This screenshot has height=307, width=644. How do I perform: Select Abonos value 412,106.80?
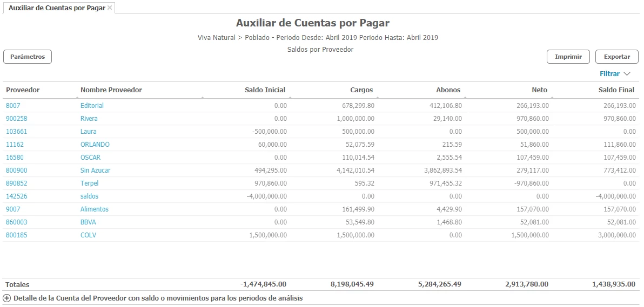click(445, 105)
